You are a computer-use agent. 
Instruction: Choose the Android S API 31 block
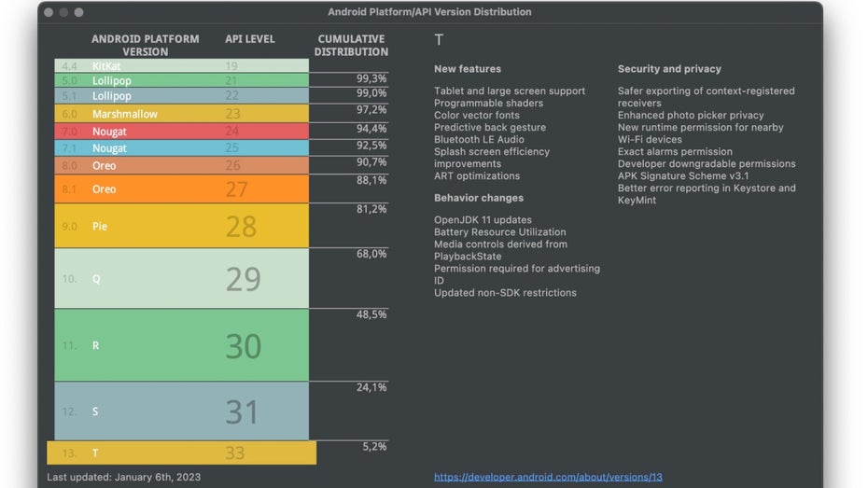(181, 411)
